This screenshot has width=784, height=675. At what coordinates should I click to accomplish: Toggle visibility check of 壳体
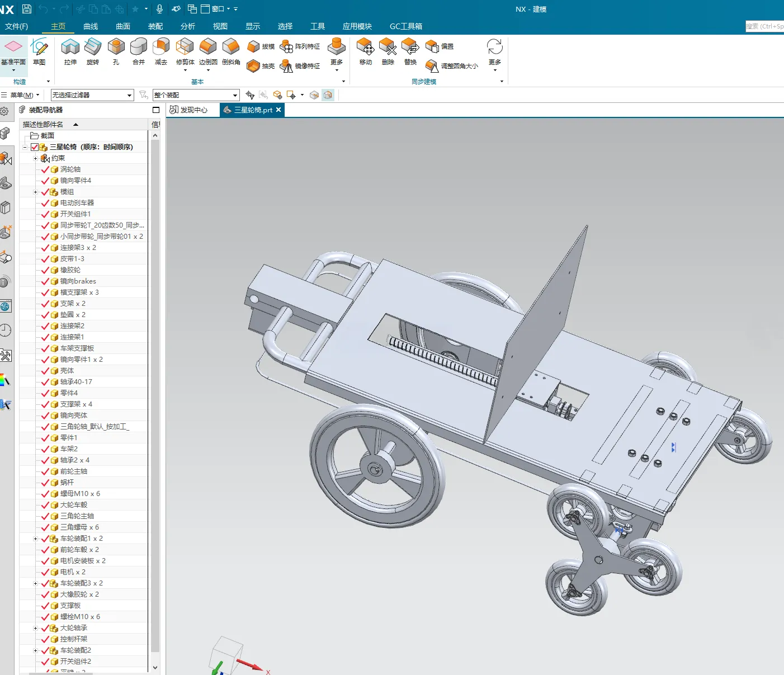pos(45,371)
